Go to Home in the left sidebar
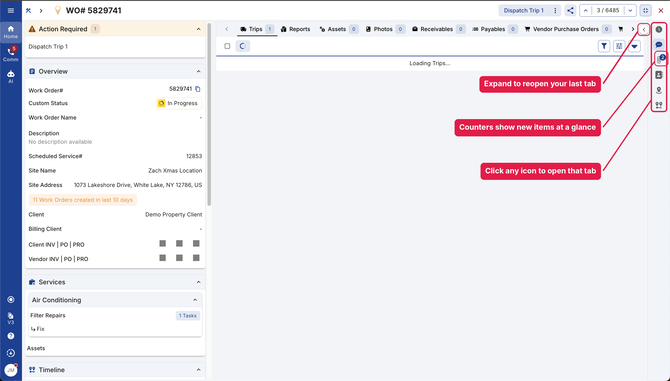This screenshot has height=381, width=670. tap(11, 32)
